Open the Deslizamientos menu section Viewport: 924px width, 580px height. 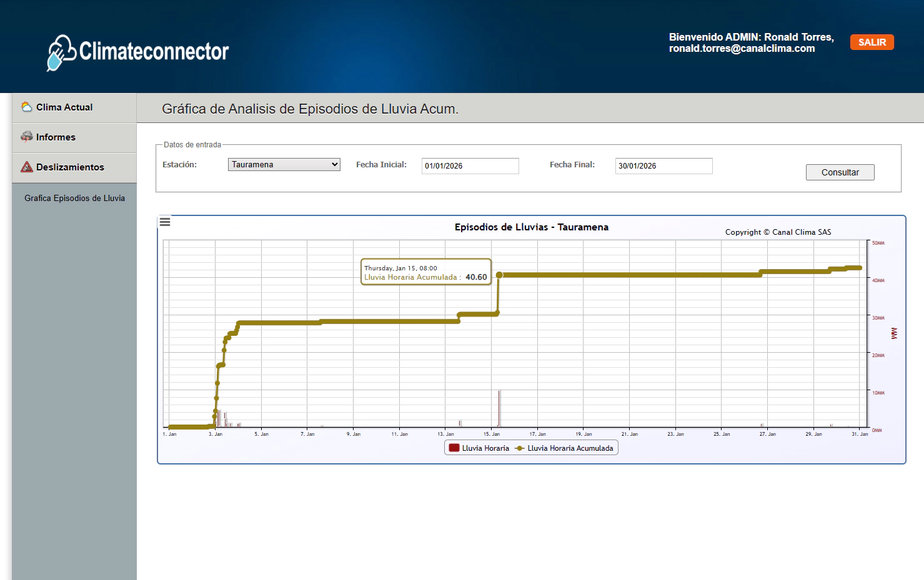point(70,167)
